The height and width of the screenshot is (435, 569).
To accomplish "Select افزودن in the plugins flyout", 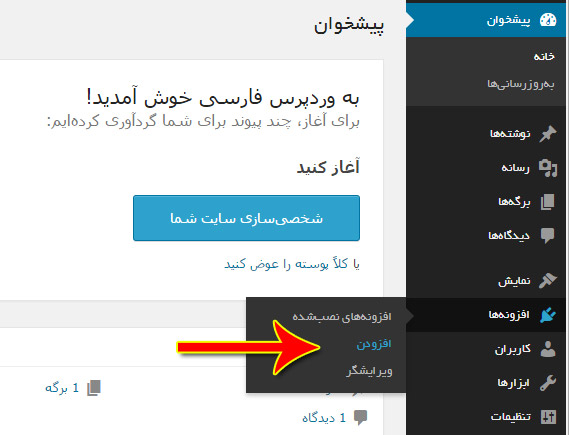I will tap(374, 344).
